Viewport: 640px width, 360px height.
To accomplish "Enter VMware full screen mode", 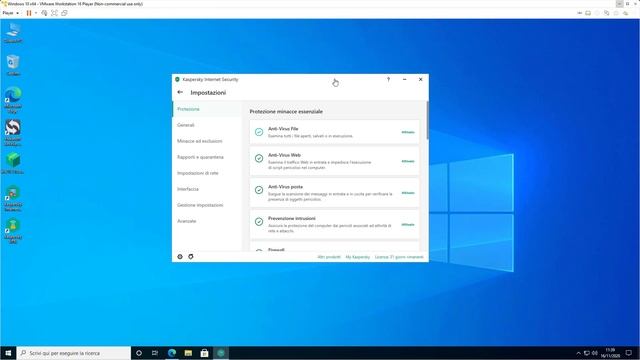I will tap(54, 13).
